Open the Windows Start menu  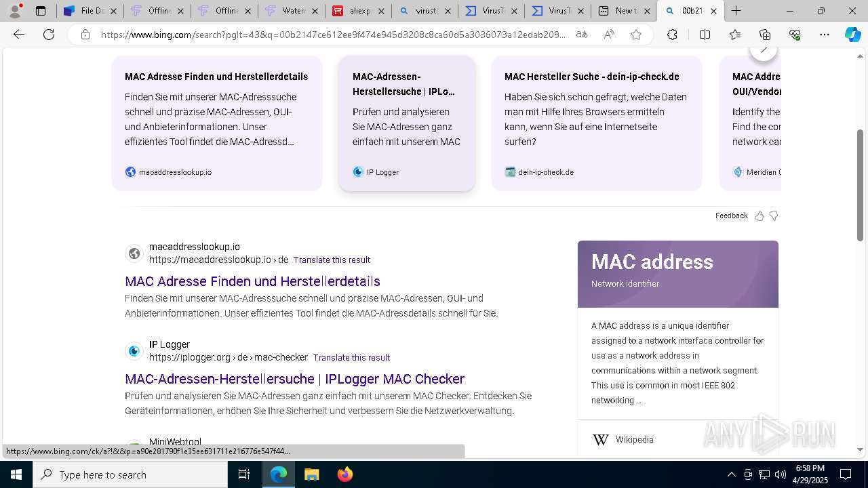16,474
